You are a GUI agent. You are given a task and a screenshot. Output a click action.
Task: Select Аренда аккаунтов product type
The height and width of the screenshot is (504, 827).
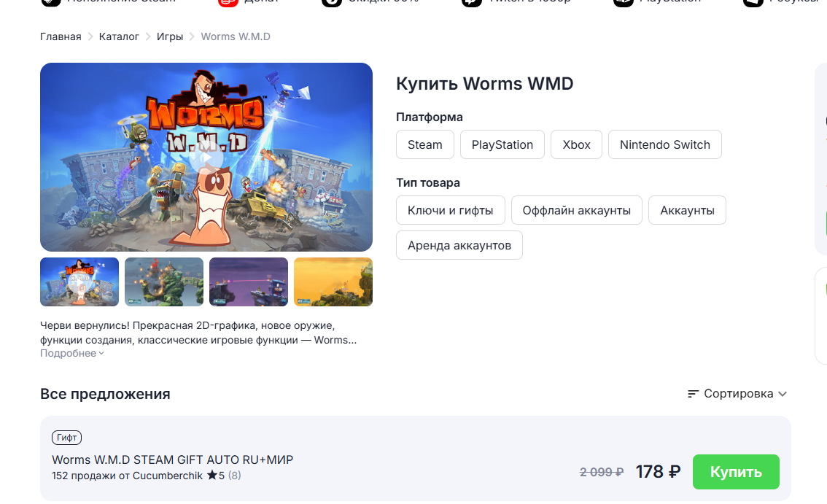[459, 245]
